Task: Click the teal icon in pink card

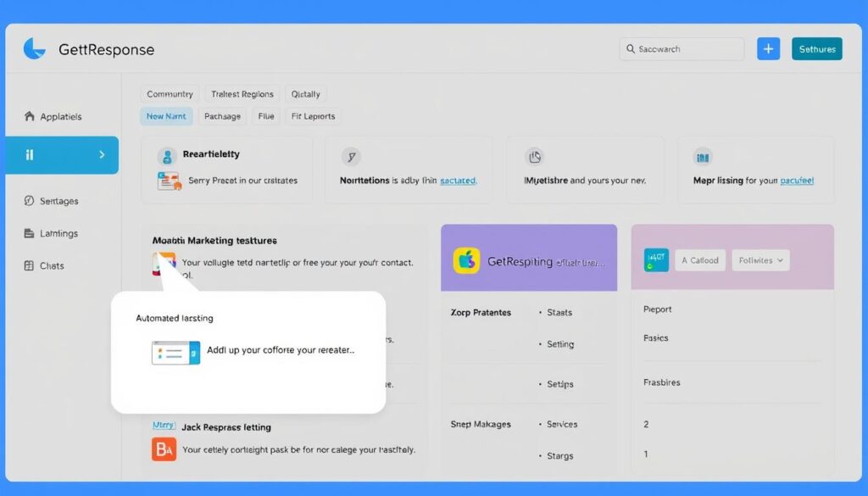Action: [656, 260]
